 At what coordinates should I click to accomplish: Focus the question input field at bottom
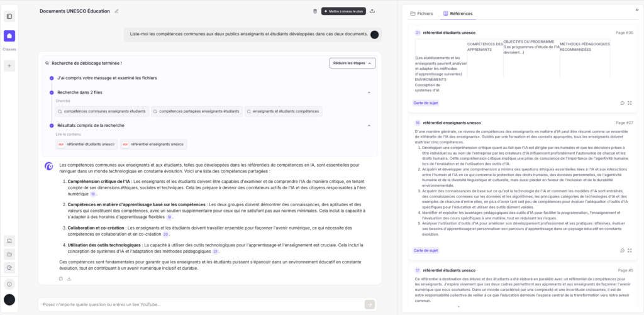[201, 305]
